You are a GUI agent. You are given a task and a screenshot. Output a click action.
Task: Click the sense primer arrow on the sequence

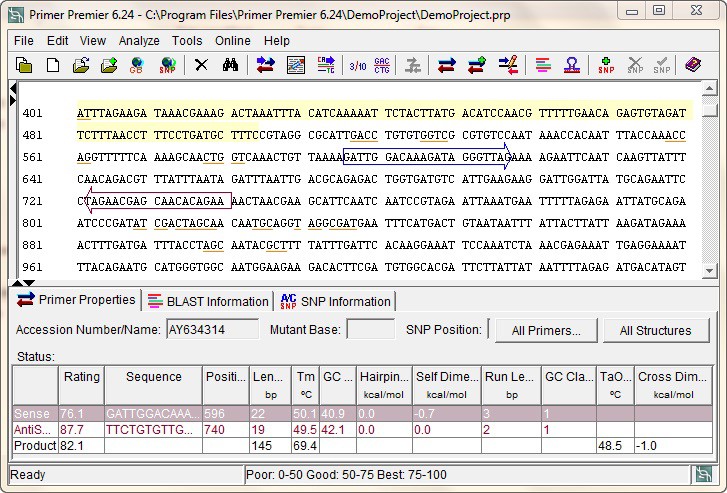click(427, 157)
